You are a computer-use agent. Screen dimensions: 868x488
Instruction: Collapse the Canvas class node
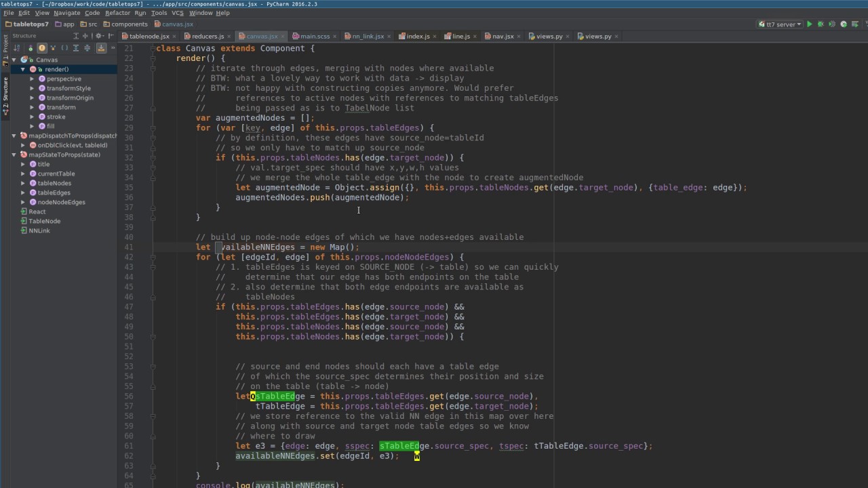click(x=14, y=60)
